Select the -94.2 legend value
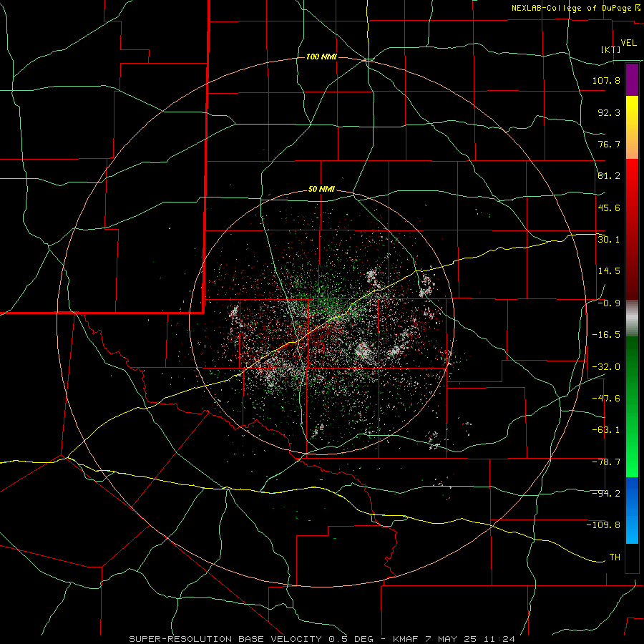 point(606,494)
